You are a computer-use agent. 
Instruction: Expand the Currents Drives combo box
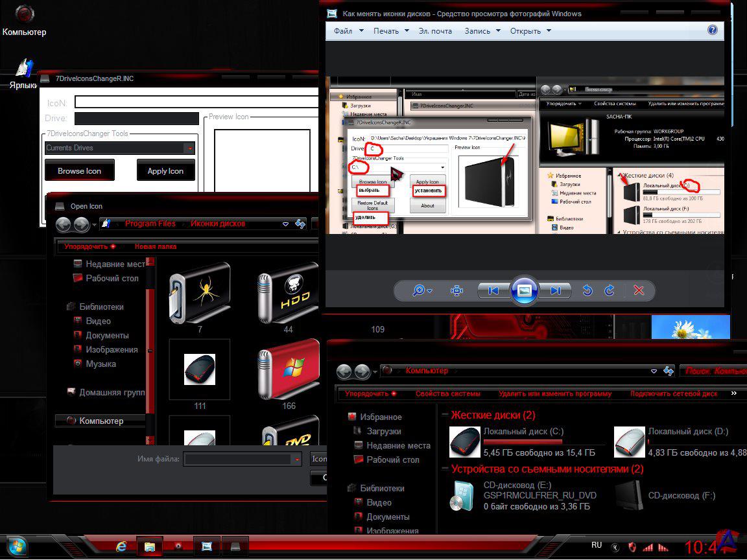(x=190, y=148)
